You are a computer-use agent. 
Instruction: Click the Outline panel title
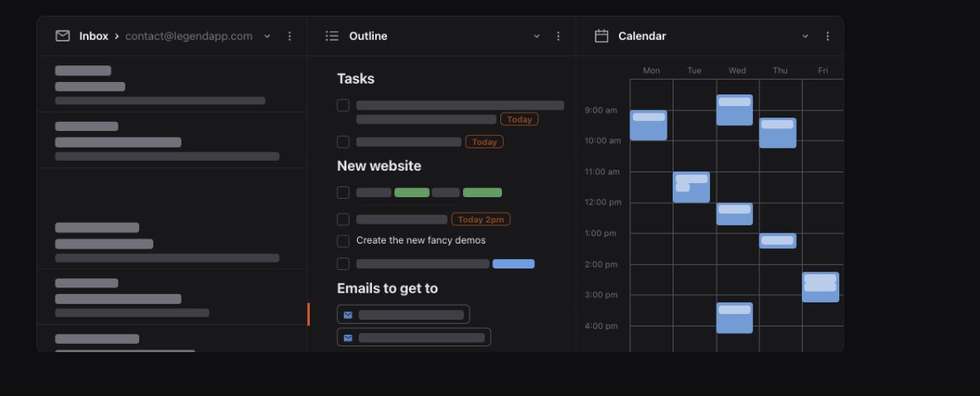coord(368,36)
